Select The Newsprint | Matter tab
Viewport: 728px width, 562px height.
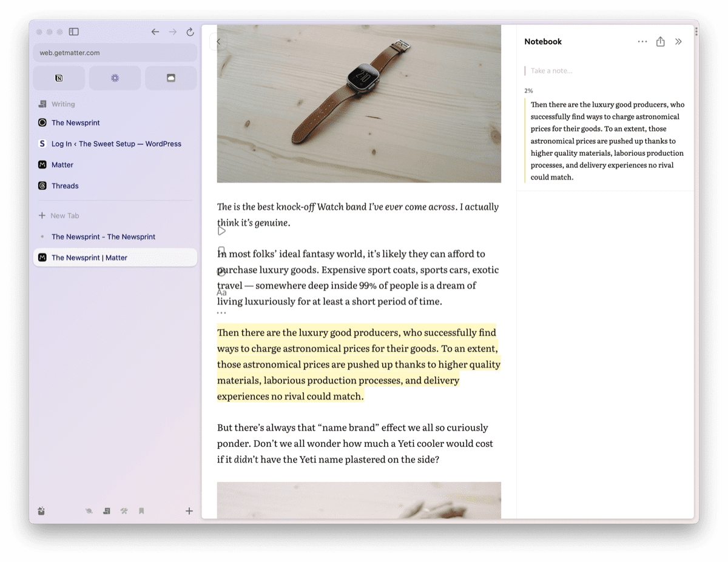point(115,258)
